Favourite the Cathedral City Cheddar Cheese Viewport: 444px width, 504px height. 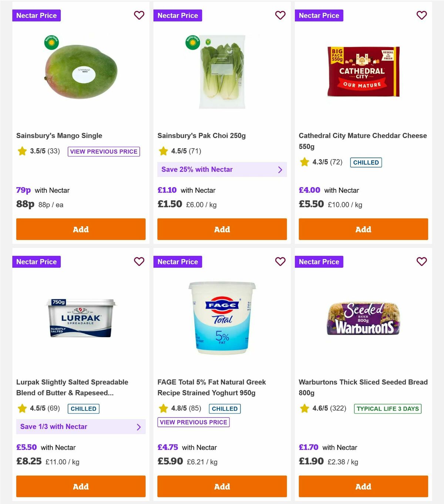421,16
